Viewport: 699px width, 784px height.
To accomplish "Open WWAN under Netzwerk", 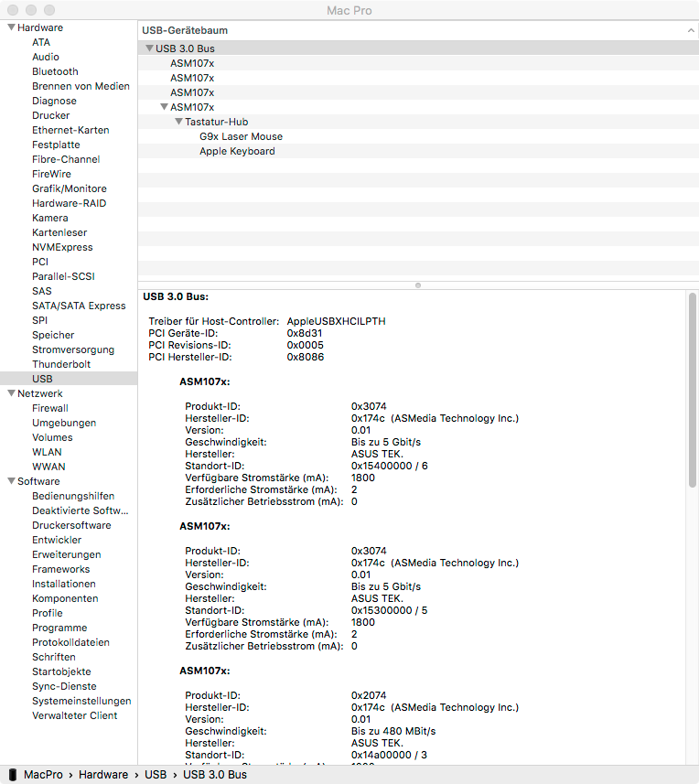I will point(48,467).
